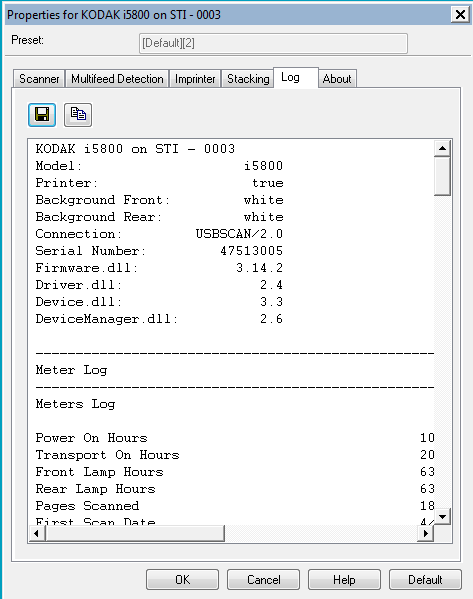Click the Meter Log heading

pos(71,370)
